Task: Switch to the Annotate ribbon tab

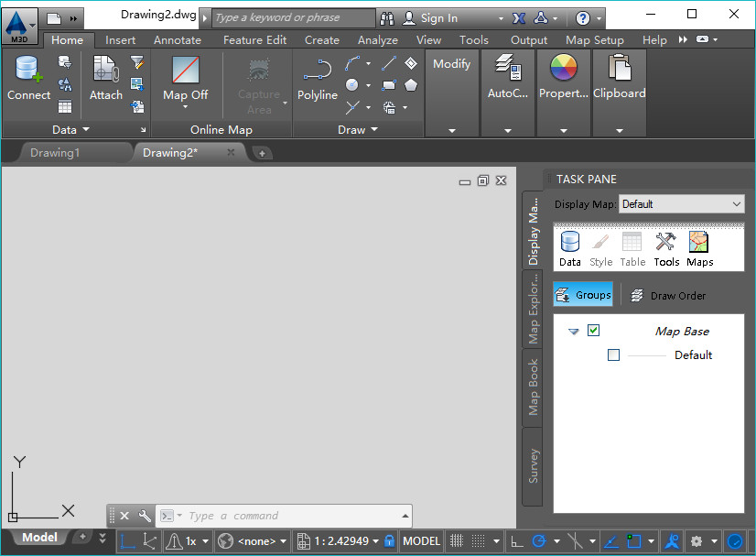Action: 178,40
